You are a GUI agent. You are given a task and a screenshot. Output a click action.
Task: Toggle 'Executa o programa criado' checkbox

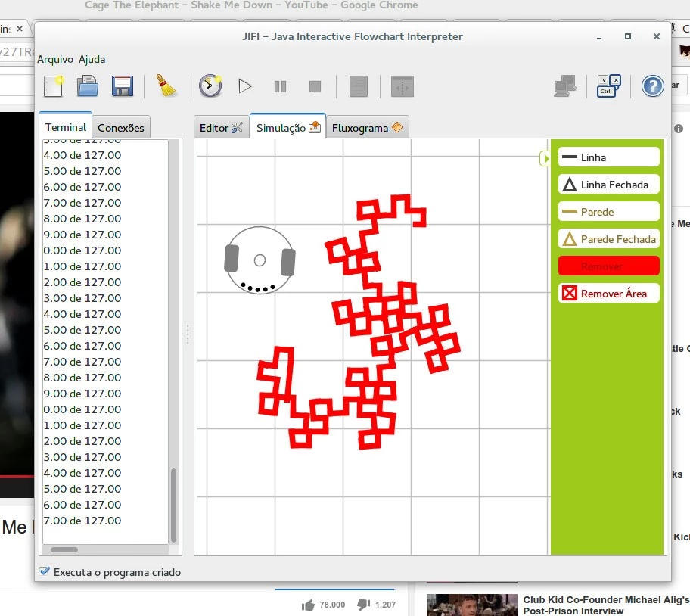[45, 572]
